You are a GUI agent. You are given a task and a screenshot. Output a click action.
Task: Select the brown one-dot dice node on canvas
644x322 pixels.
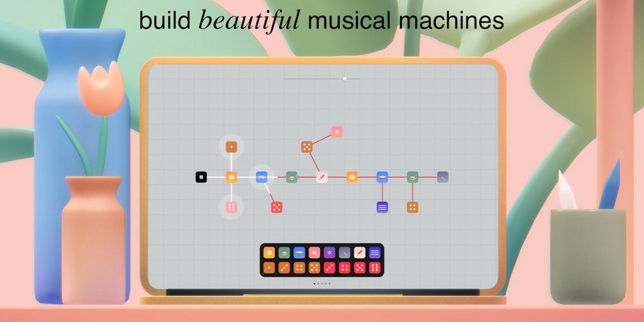(x=231, y=147)
